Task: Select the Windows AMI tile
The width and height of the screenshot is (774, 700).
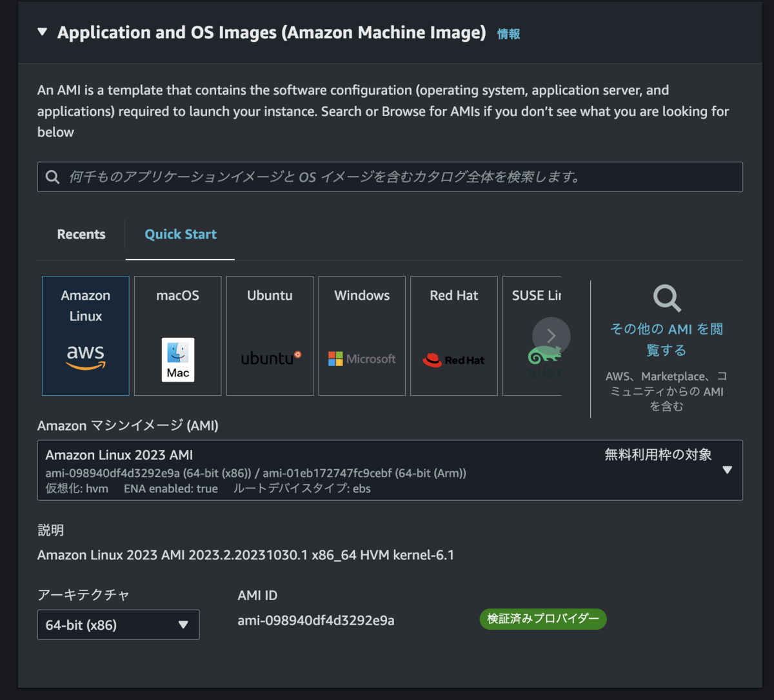Action: pos(362,336)
